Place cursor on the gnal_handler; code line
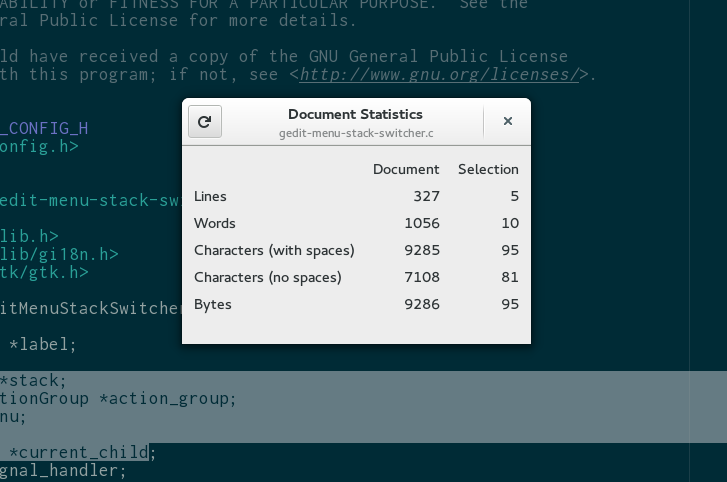 pyautogui.click(x=63, y=470)
